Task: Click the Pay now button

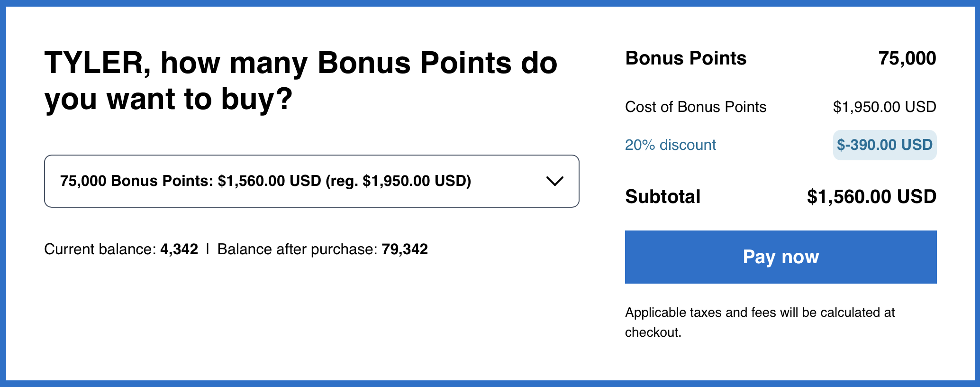Action: click(x=780, y=257)
